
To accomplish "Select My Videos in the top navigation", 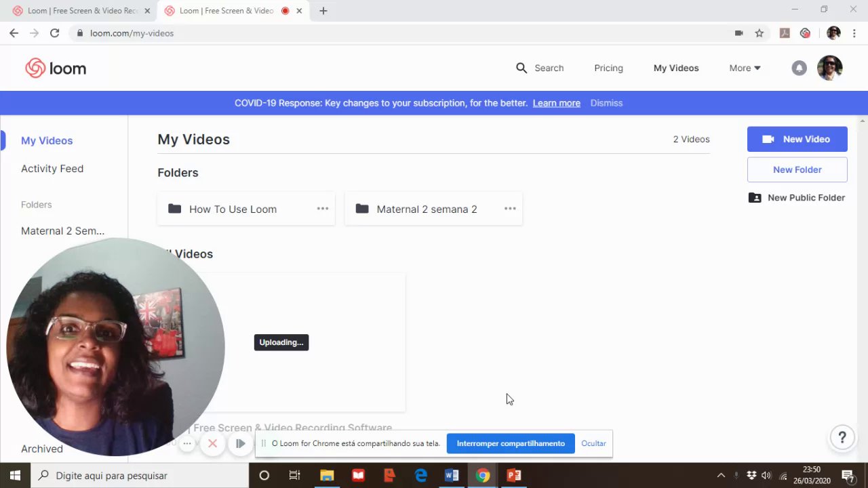I will click(x=676, y=68).
